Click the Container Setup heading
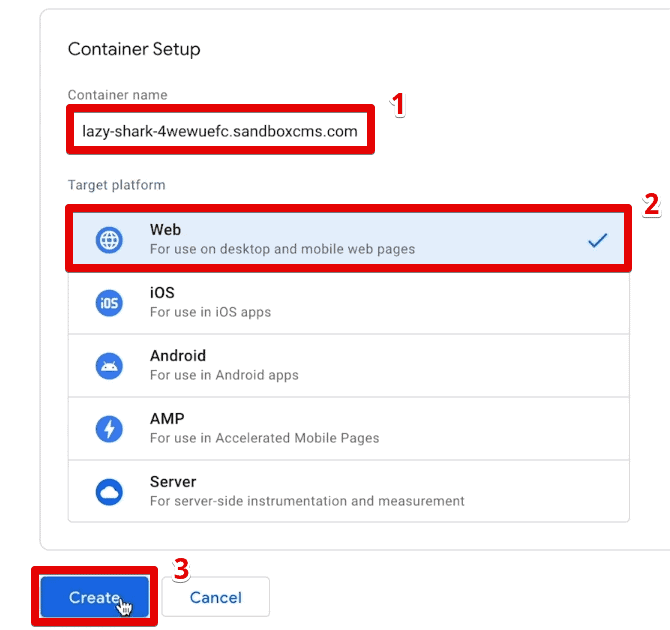Image resolution: width=670 pixels, height=630 pixels. pos(134,49)
